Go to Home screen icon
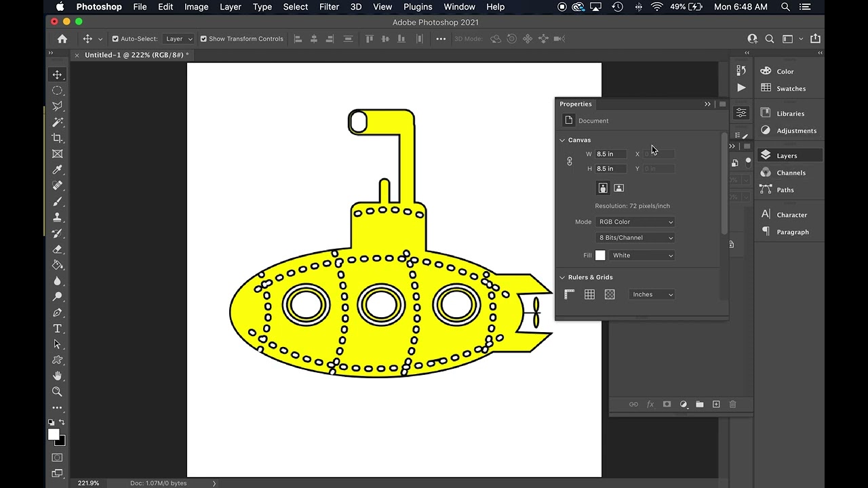This screenshot has width=868, height=488. [62, 39]
